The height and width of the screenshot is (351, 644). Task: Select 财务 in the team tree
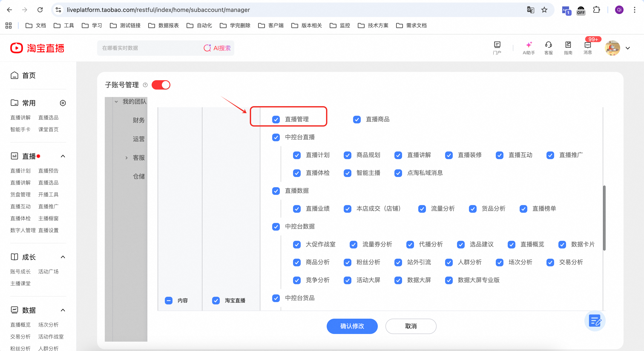(x=139, y=120)
